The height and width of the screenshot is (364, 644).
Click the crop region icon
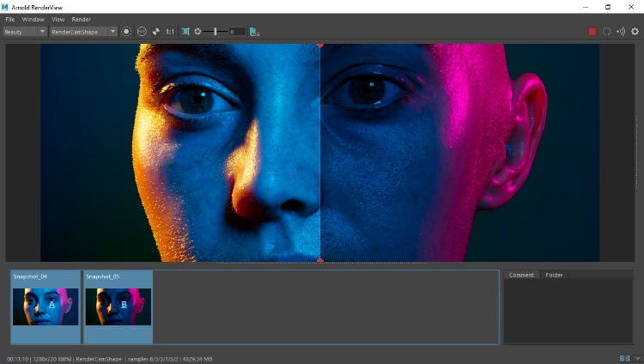[x=185, y=32]
